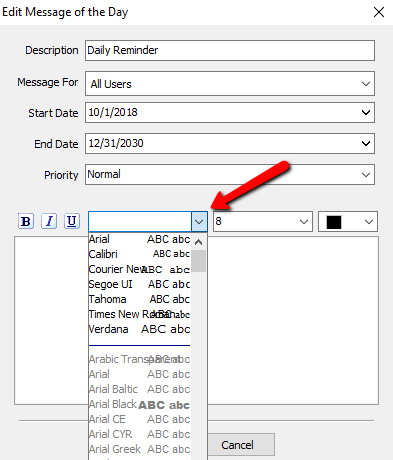Open the End Date picker arrow
This screenshot has width=393, height=460.
[366, 143]
